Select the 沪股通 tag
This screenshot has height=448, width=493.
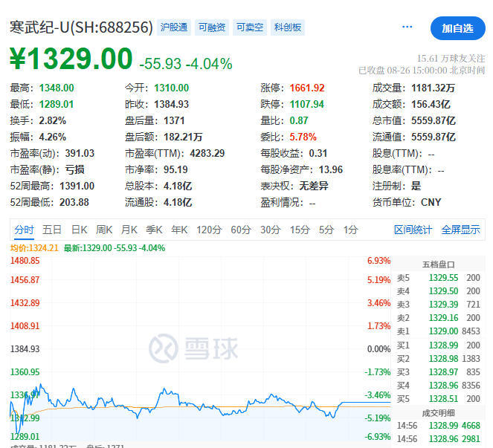[174, 27]
